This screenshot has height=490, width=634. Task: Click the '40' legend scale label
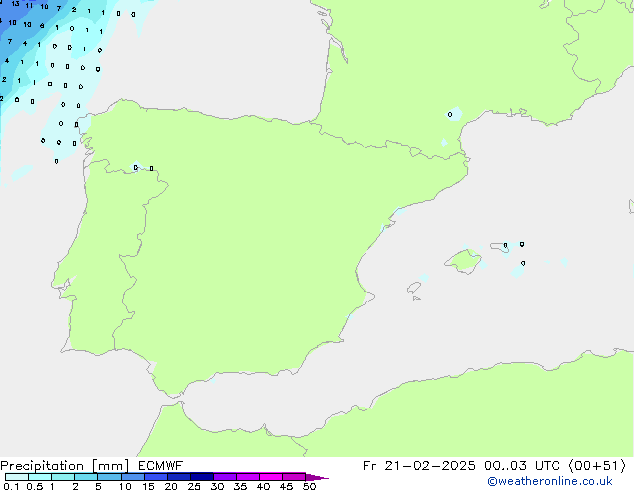click(x=263, y=486)
